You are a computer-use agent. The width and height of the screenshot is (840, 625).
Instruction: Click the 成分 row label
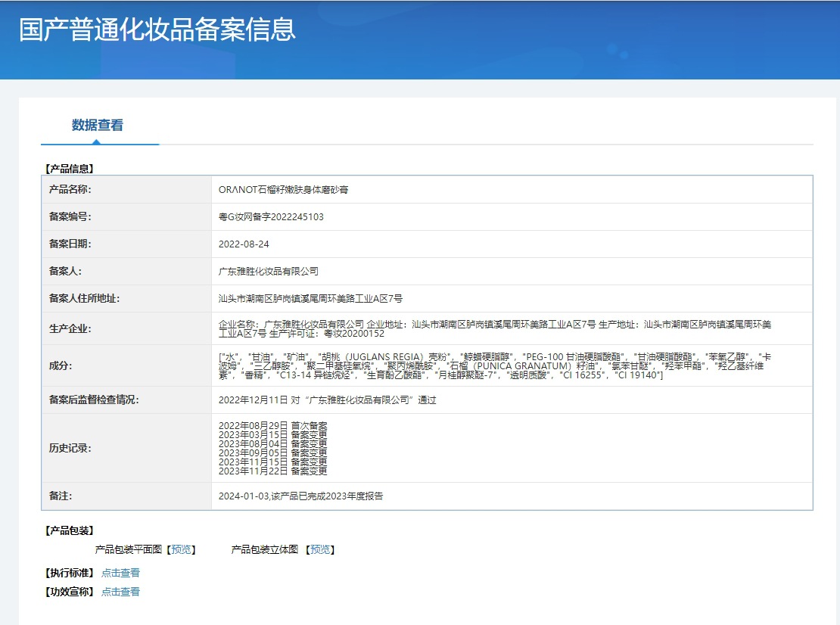click(61, 365)
